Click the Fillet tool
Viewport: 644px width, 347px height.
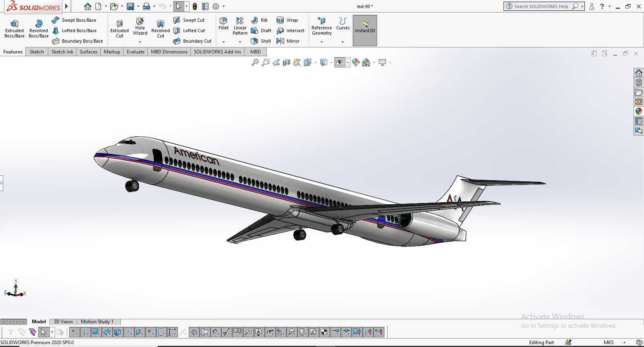(223, 24)
